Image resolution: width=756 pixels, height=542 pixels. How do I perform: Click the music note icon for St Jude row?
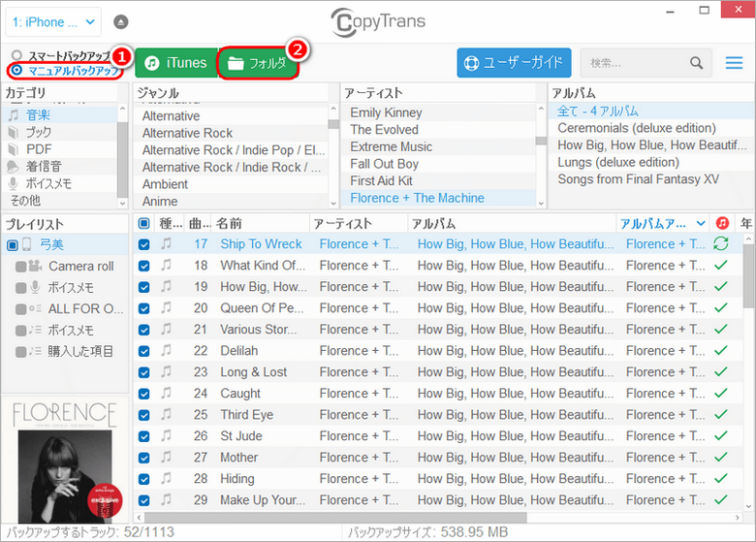pyautogui.click(x=167, y=435)
